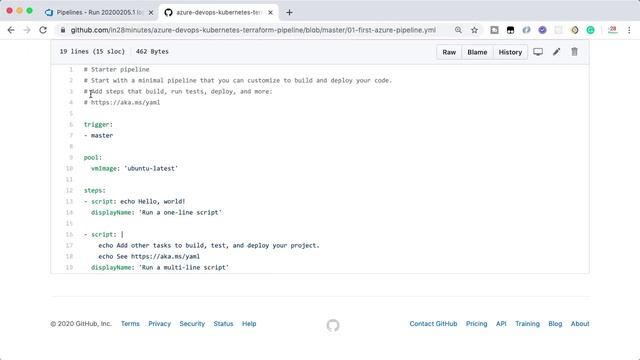Select the azure-devops-kubernetes GitHub tab
Screen dimensions: 640x360
tap(219, 13)
